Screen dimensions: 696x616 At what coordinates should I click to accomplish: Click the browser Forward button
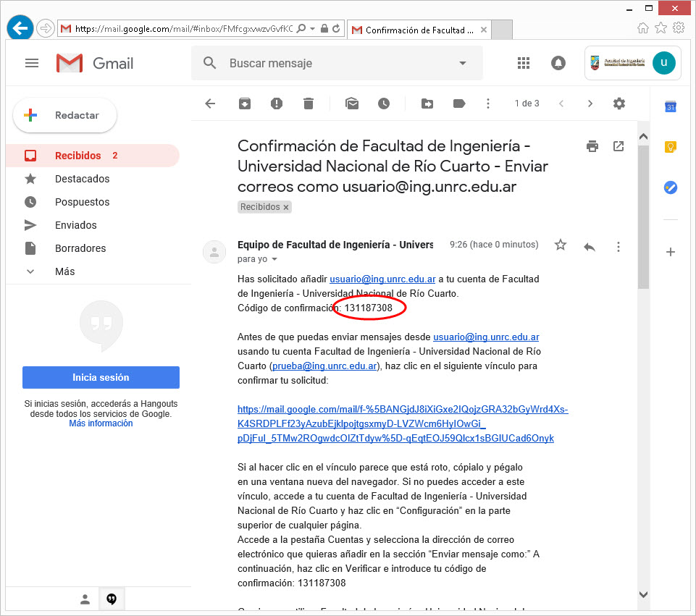click(45, 29)
